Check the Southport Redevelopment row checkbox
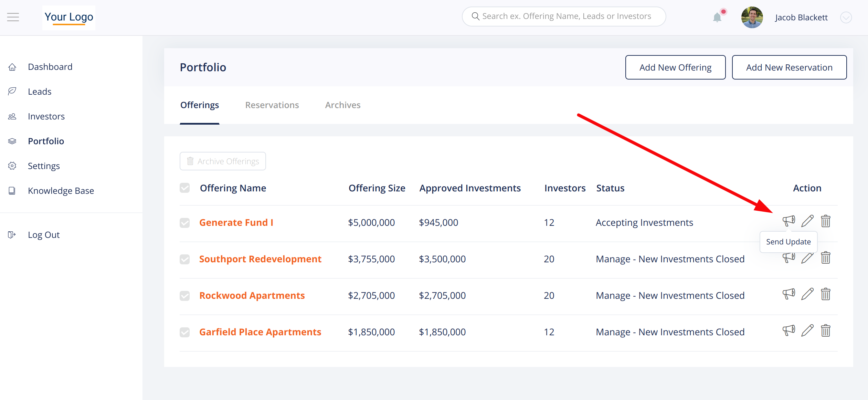This screenshot has width=868, height=400. (x=185, y=259)
